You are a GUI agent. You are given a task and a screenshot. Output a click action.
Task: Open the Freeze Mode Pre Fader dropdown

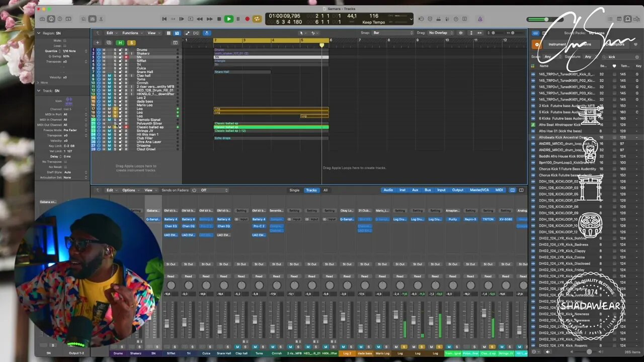pos(75,130)
